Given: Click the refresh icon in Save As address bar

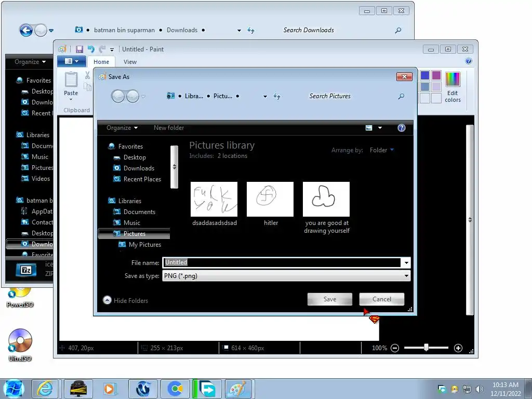Looking at the screenshot, I should tap(277, 96).
